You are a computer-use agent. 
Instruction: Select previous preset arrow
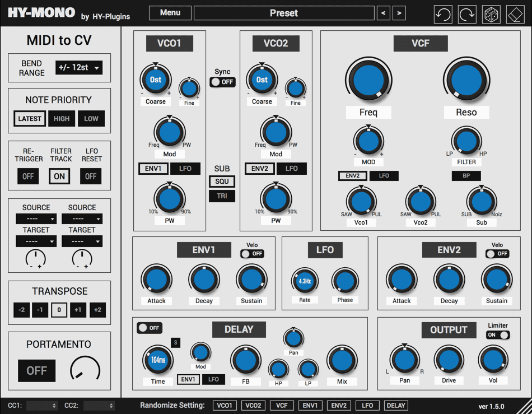384,13
